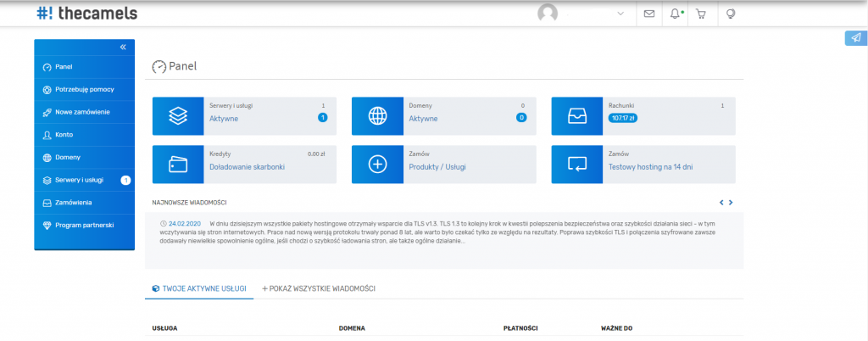Open Testowy hosting na 14 dni link
868x341 pixels.
click(650, 166)
